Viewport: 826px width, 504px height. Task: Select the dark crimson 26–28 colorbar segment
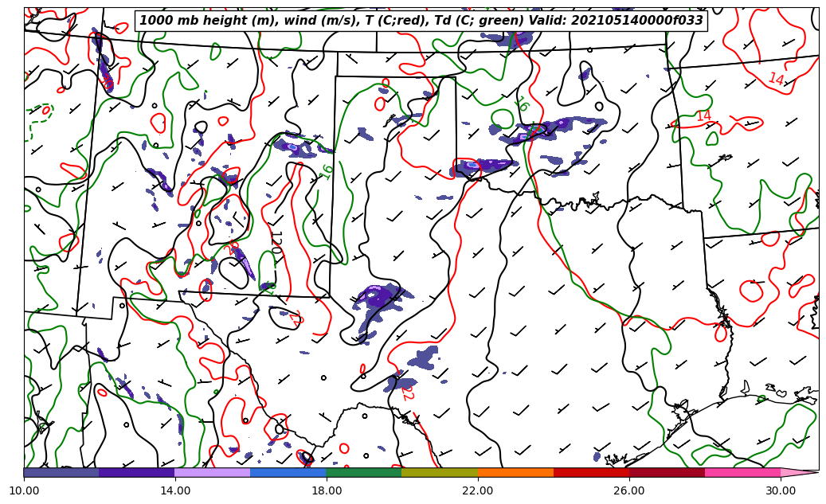tap(667, 472)
